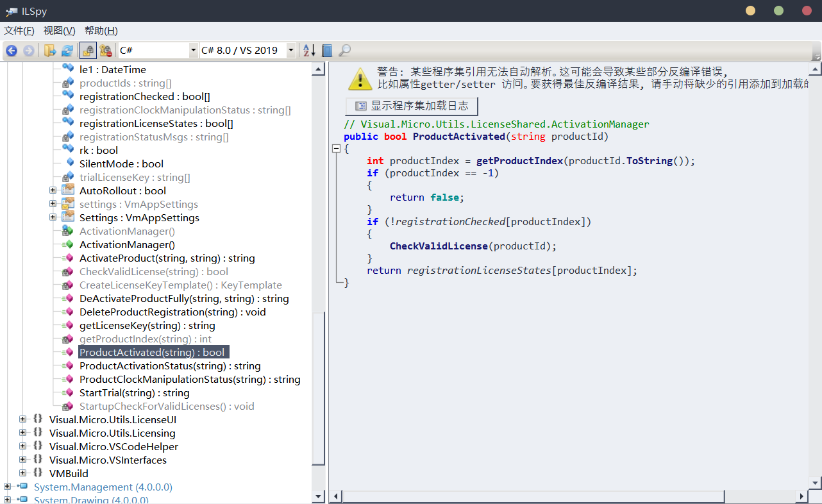Select the ProductActivated(string) : bool method

[153, 352]
